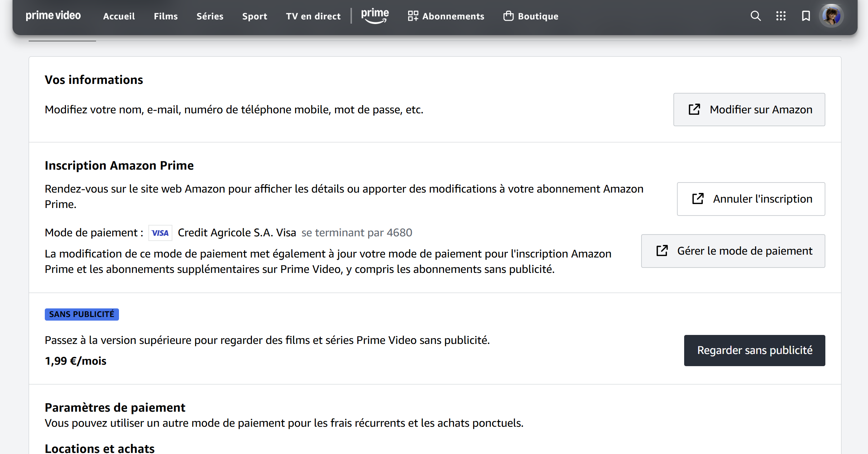Screen dimensions: 868x454
Task: Click Gérer le mode de paiement
Action: [x=733, y=251]
